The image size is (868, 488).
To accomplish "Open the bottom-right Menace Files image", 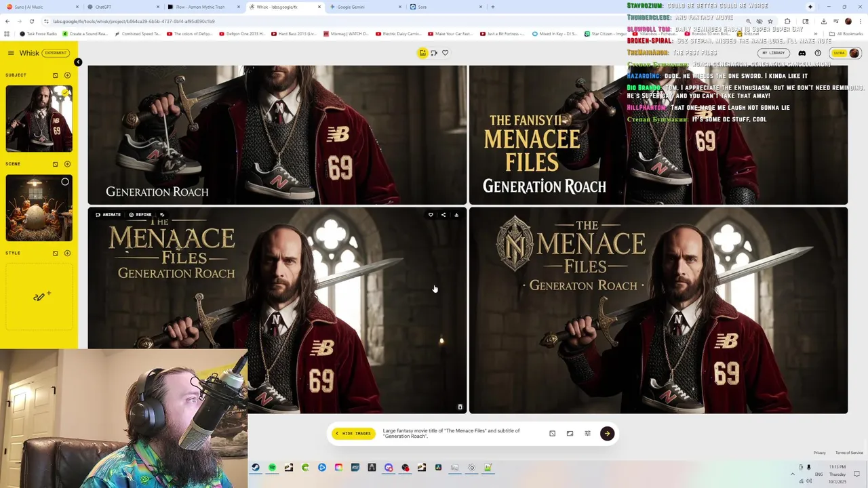I will (658, 310).
